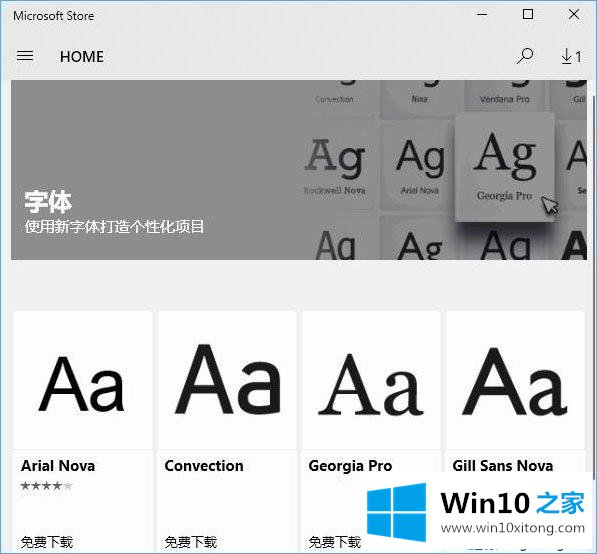Image resolution: width=597 pixels, height=554 pixels.
Task: Open the Convection font preview thumbnail
Action: click(x=227, y=380)
